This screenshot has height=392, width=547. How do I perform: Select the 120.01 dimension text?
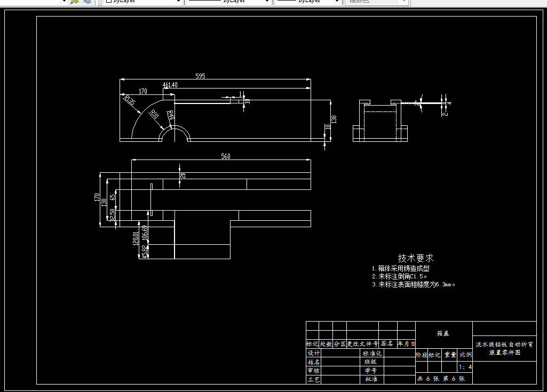click(136, 238)
